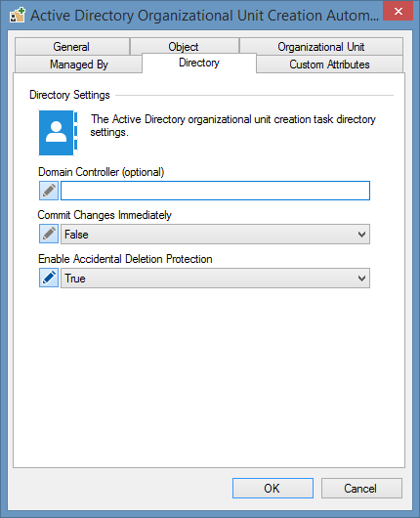This screenshot has width=420, height=518.
Task: Select the Directory tab
Action: pyautogui.click(x=199, y=63)
